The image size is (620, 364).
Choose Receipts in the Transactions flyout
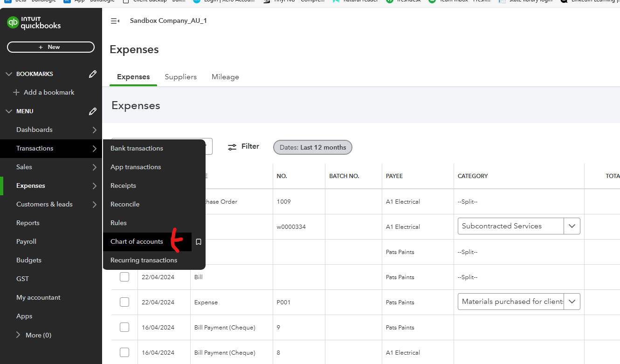123,185
